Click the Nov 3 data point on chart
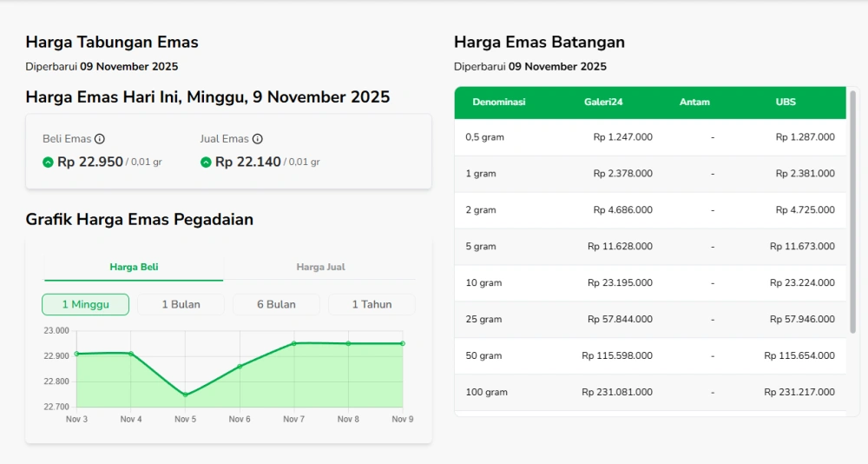Image resolution: width=868 pixels, height=464 pixels. (77, 354)
